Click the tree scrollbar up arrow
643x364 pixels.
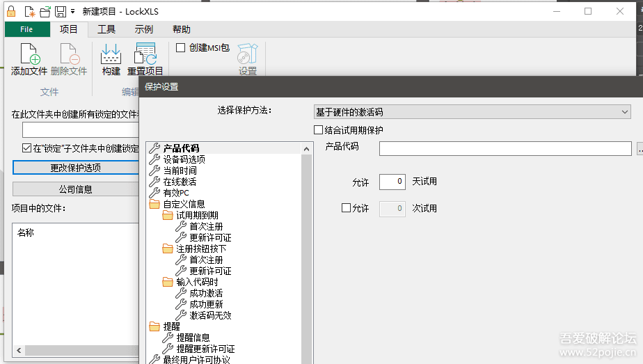coord(306,149)
